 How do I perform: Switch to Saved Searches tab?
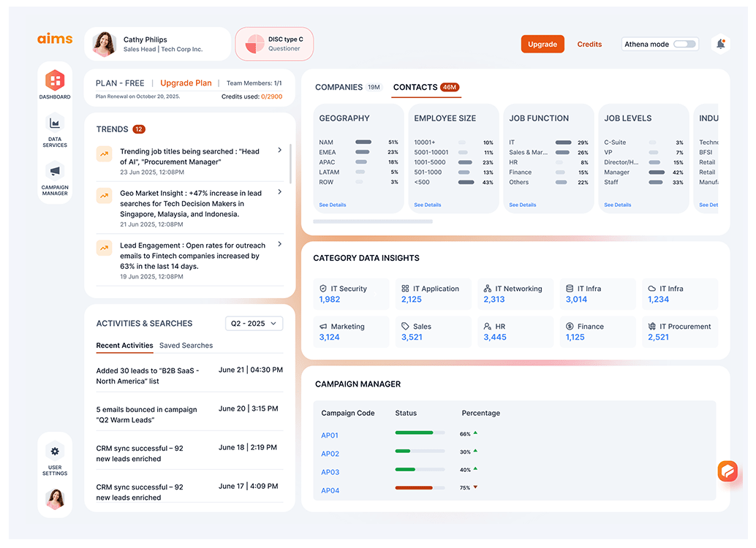(186, 346)
